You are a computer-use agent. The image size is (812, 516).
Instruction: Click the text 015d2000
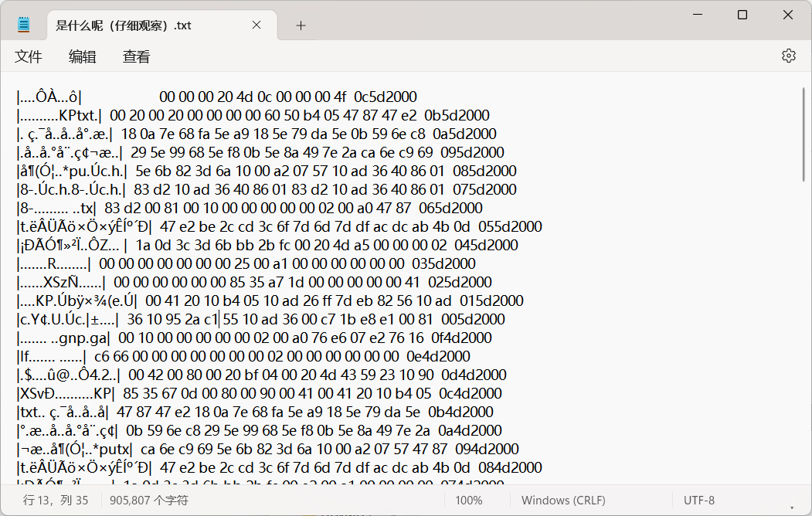click(x=491, y=300)
